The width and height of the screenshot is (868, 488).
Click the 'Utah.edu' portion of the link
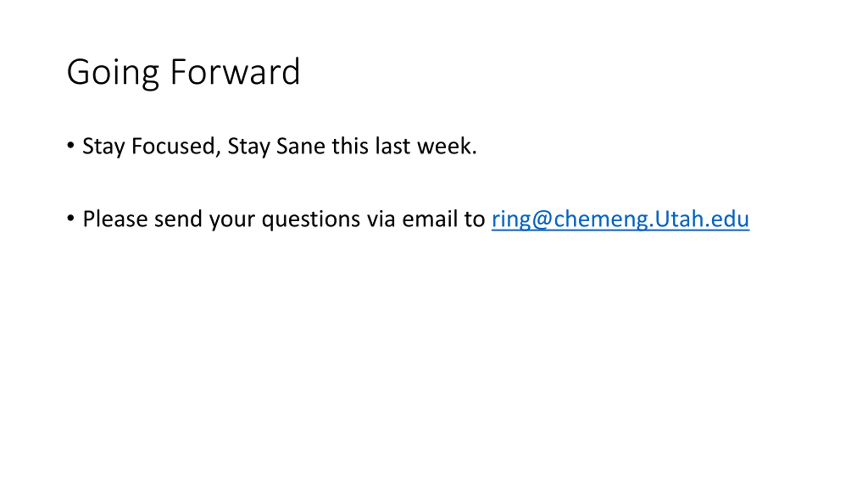[702, 219]
